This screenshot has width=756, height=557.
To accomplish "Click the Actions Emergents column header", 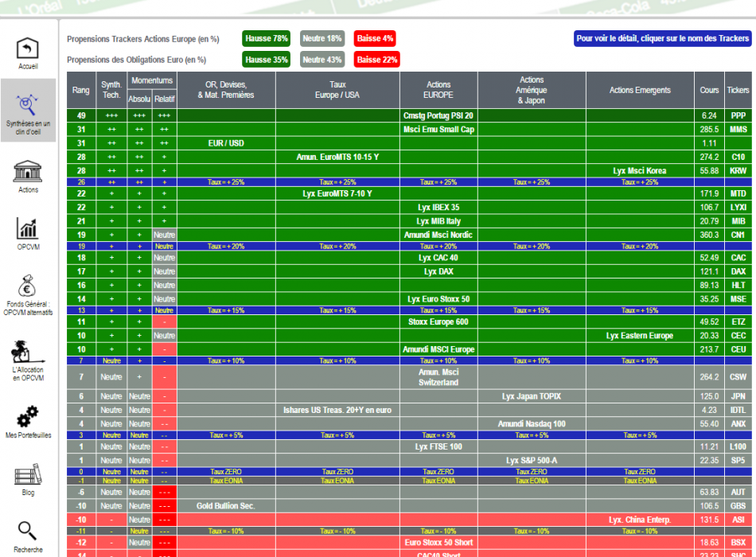I will pyautogui.click(x=640, y=90).
